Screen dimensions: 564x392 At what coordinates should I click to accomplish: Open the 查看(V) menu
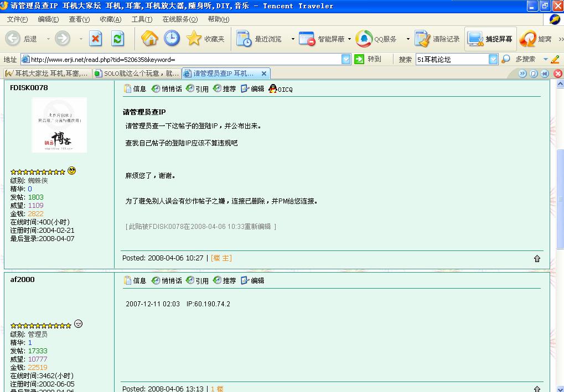coord(79,19)
